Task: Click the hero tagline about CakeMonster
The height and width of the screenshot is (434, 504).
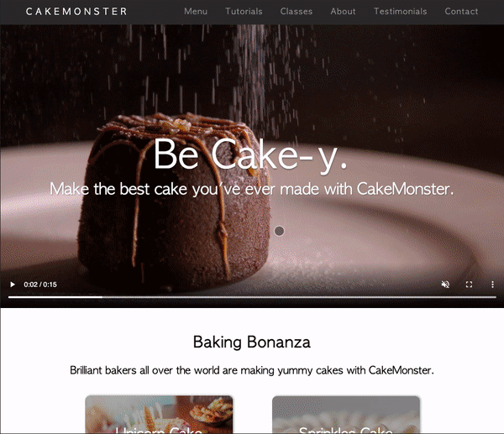Action: [252, 189]
